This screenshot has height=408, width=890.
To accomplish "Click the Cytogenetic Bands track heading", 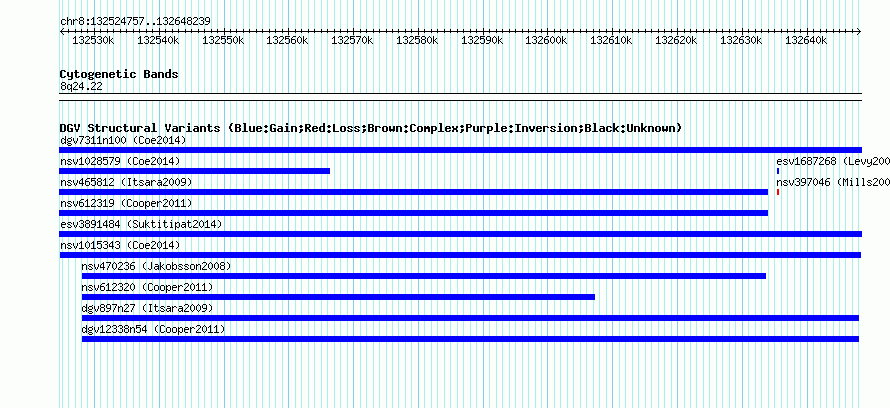I will click(x=119, y=74).
